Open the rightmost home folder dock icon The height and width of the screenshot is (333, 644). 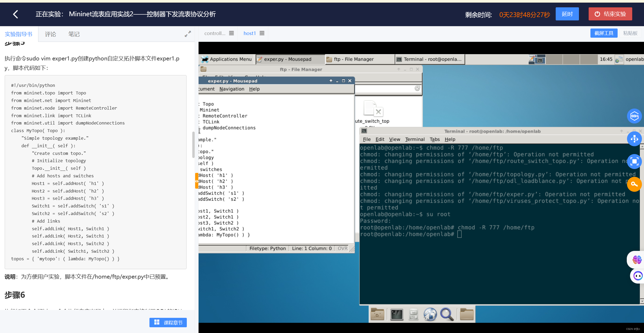click(x=467, y=314)
